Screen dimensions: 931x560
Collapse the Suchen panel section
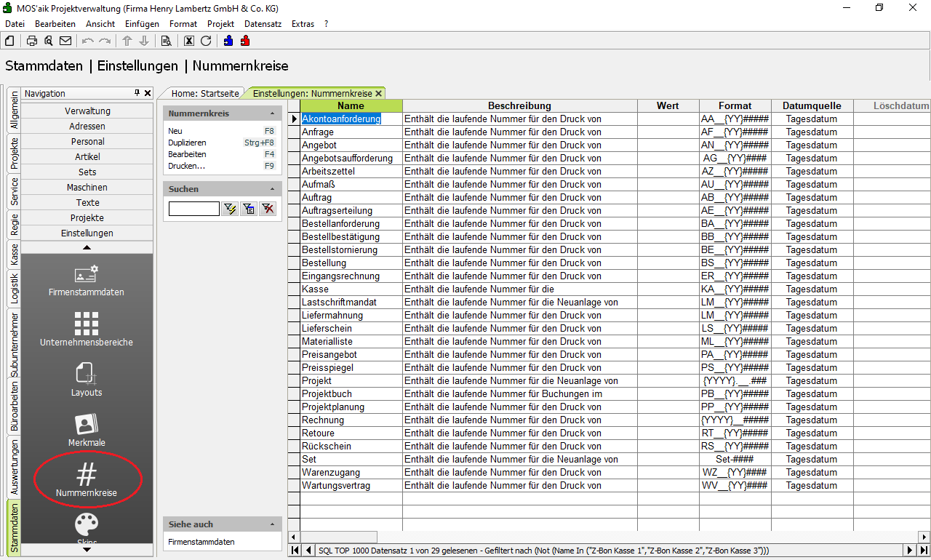click(x=272, y=189)
